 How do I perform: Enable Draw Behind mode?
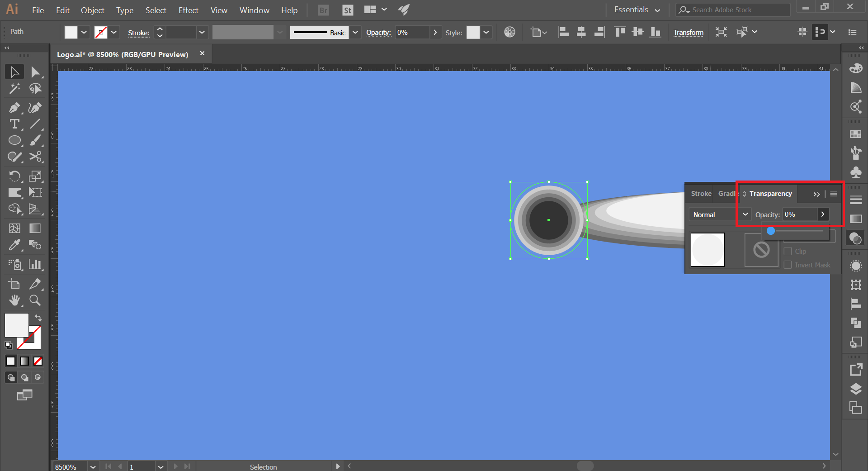[24, 377]
